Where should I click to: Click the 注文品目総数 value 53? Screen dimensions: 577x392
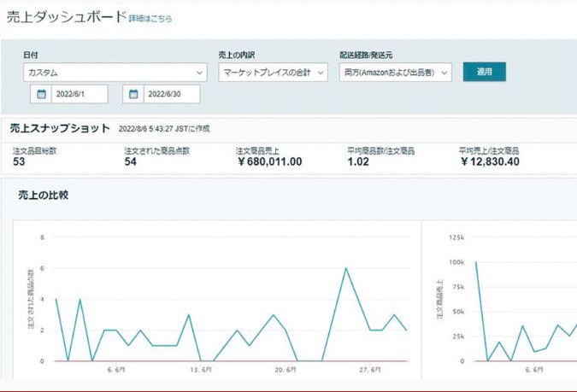[x=19, y=161]
